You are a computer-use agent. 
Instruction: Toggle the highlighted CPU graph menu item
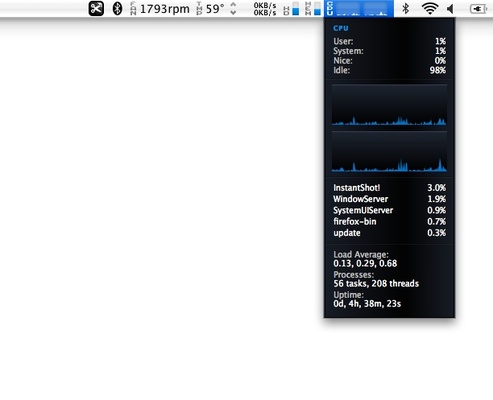coord(359,9)
